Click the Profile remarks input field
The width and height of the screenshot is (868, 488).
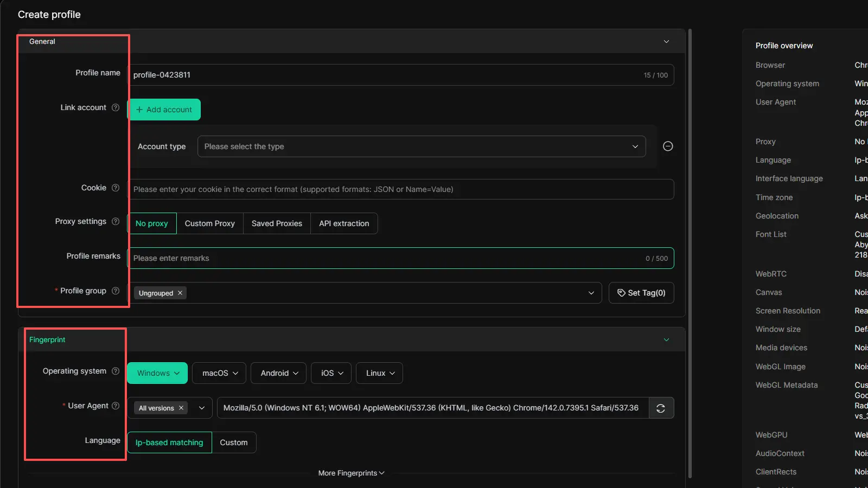[385, 258]
